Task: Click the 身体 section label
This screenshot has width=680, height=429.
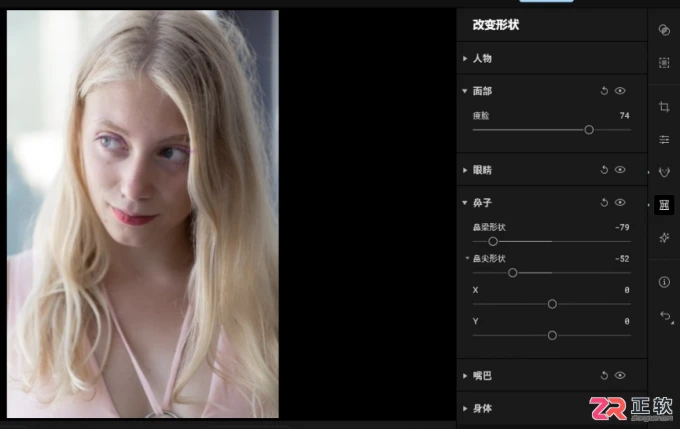Action: [x=482, y=408]
